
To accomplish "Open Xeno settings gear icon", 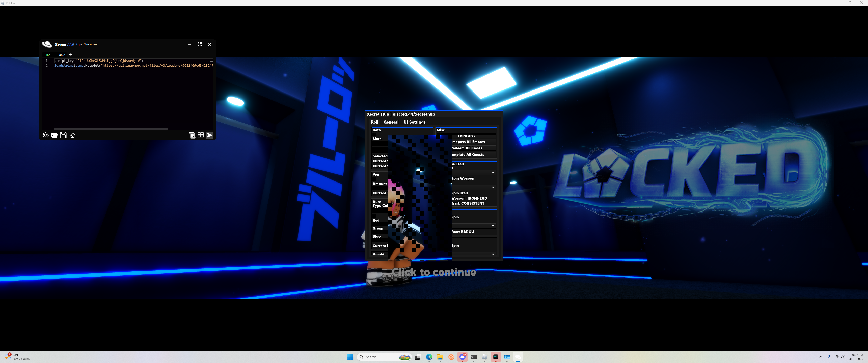I will [45, 135].
